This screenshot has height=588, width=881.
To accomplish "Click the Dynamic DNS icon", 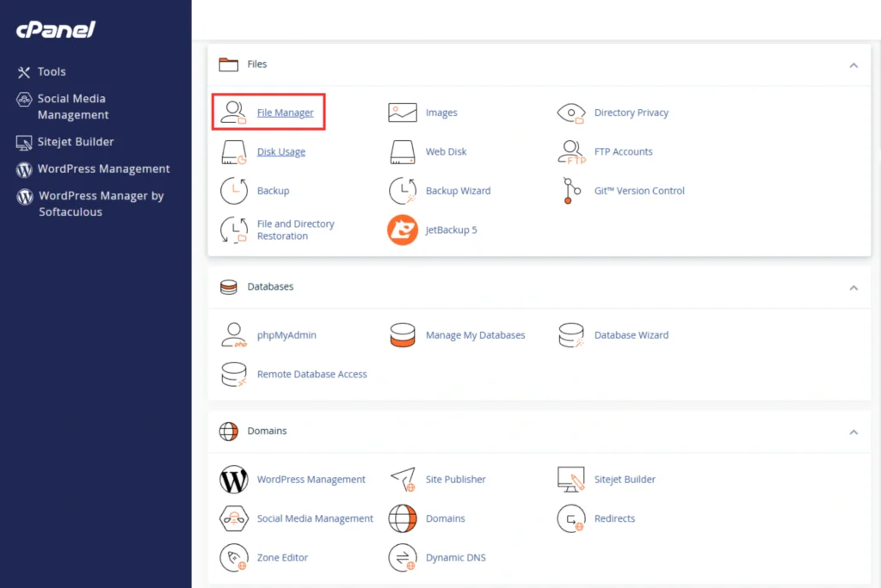I will [403, 558].
